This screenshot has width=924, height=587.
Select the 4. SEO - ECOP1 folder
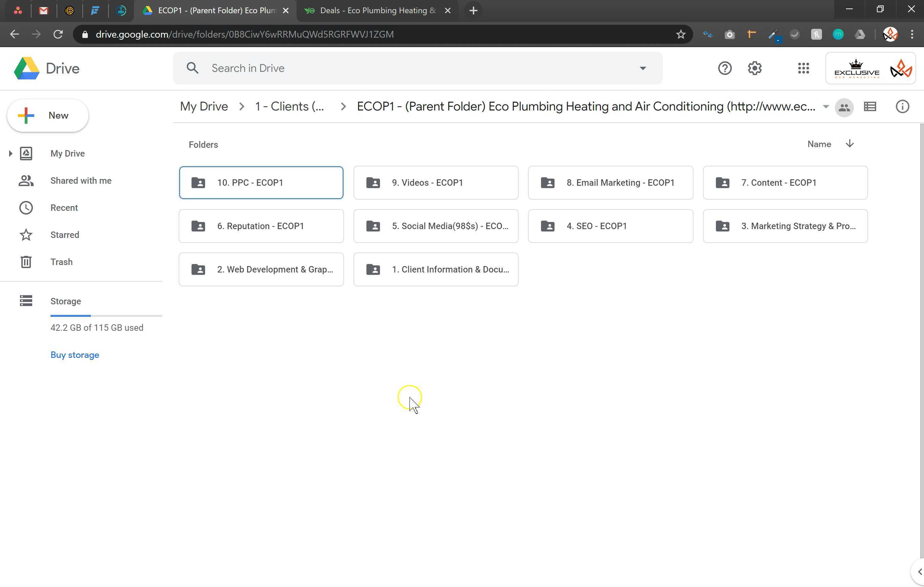pos(610,226)
